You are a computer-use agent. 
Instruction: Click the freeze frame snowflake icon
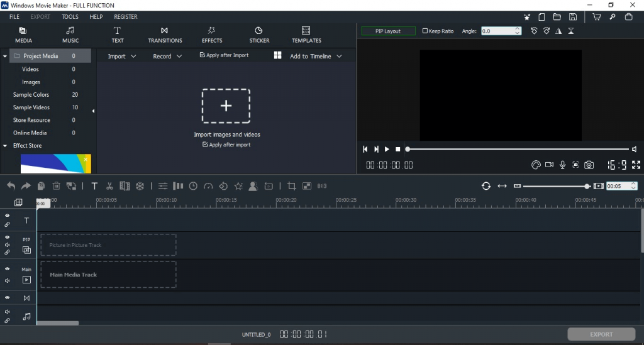pyautogui.click(x=140, y=186)
